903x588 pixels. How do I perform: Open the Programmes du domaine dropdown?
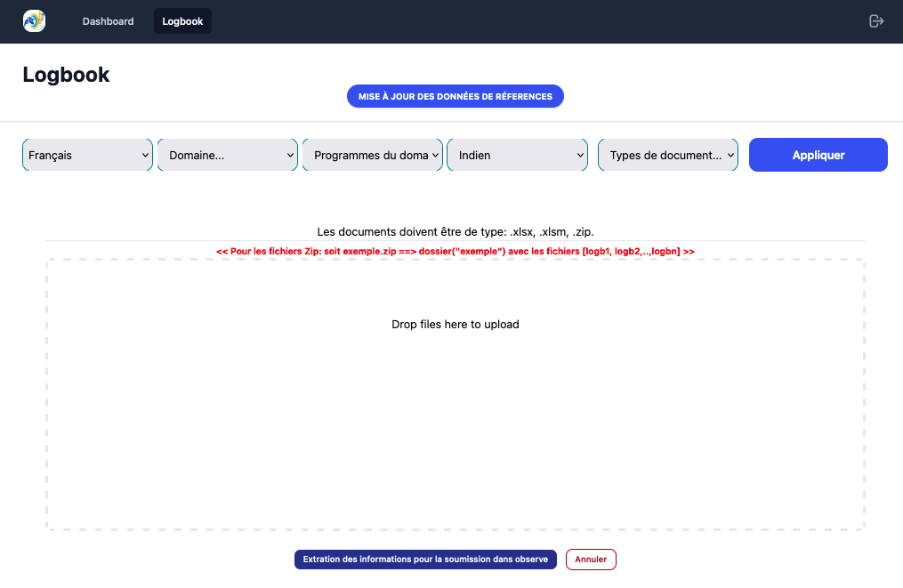pyautogui.click(x=372, y=155)
